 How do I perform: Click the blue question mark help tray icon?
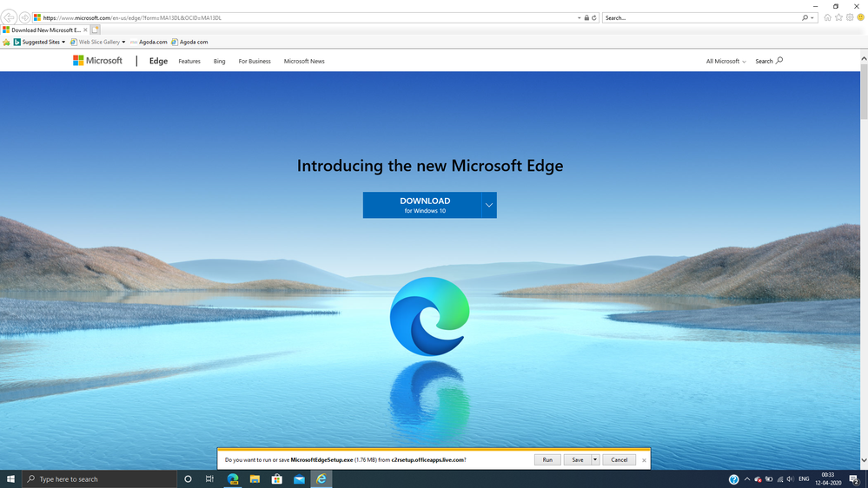pos(733,479)
